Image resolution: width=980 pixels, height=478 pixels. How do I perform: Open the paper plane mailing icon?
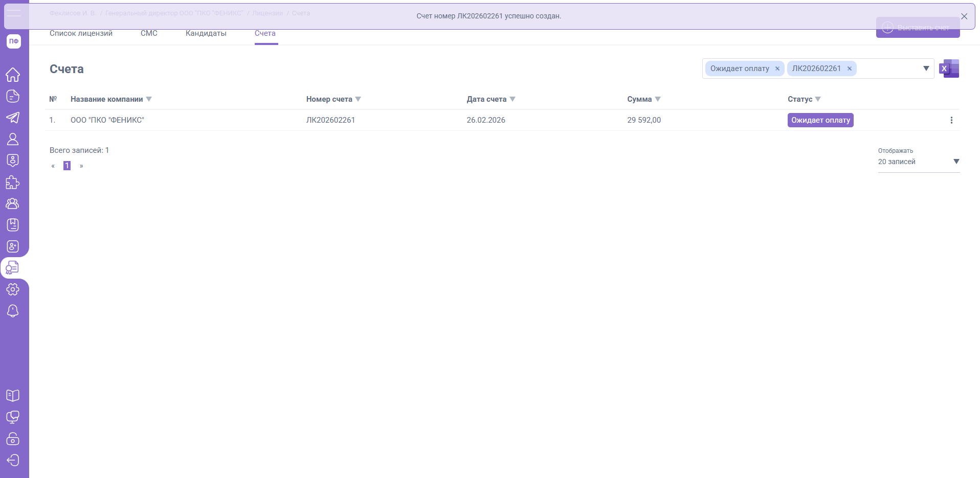pos(13,118)
